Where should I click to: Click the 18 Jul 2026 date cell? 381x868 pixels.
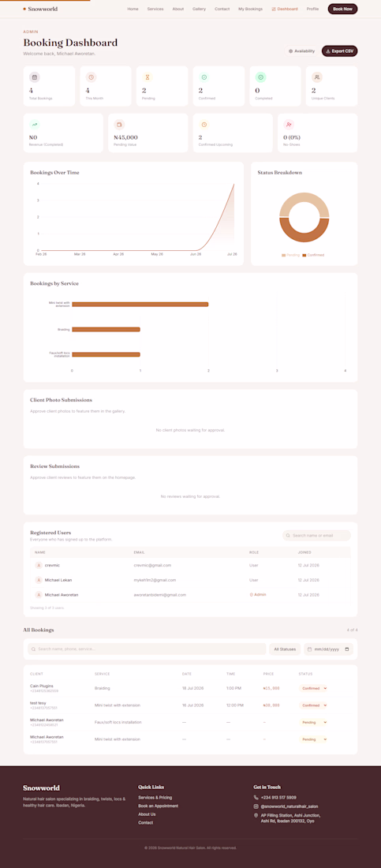click(x=192, y=689)
